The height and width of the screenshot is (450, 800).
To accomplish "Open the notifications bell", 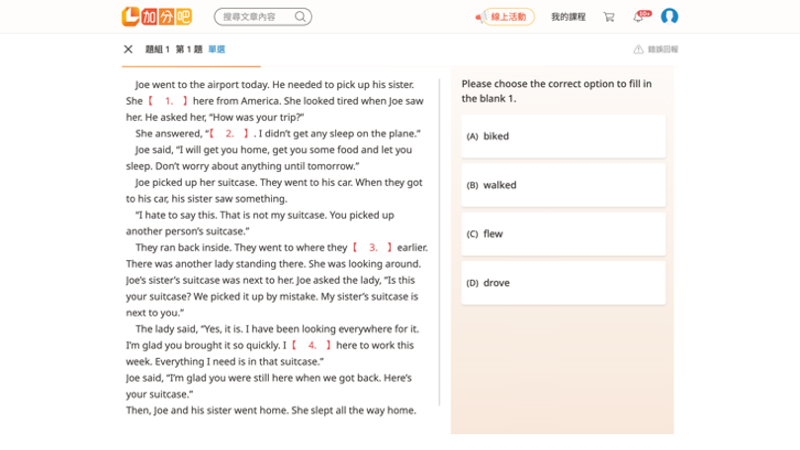I will coord(639,17).
